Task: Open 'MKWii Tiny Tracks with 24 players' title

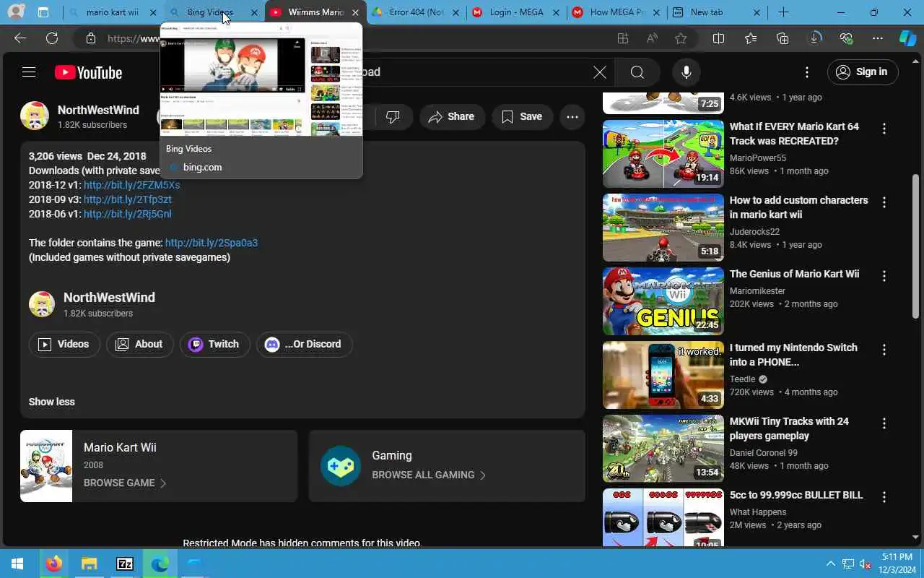Action: tap(789, 428)
